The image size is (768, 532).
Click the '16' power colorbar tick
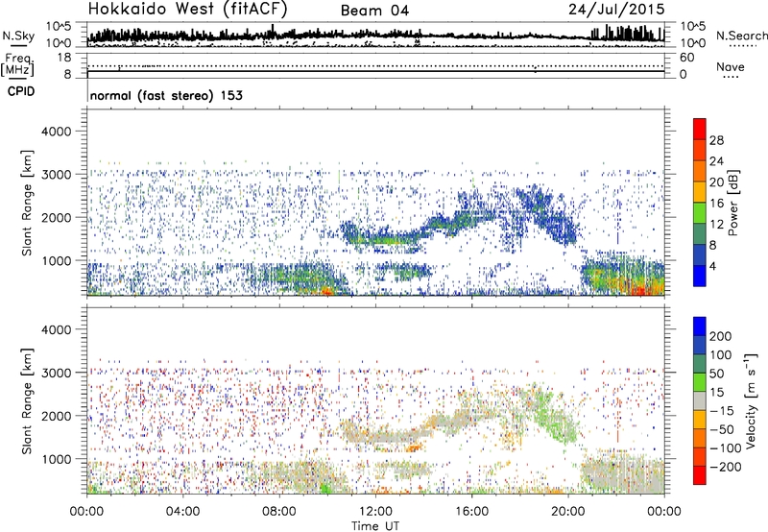point(716,204)
